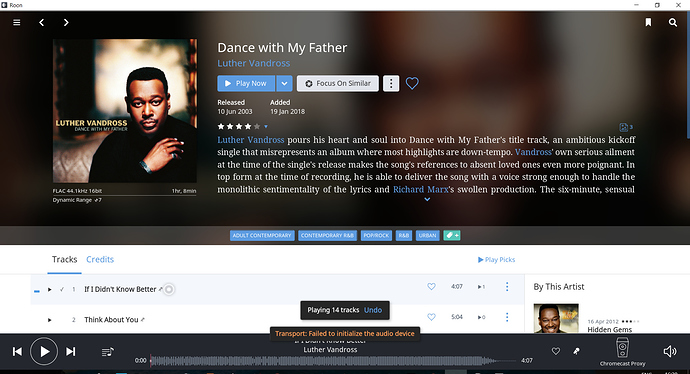Open the album images icon showing 3
690x374 pixels.
(x=626, y=127)
